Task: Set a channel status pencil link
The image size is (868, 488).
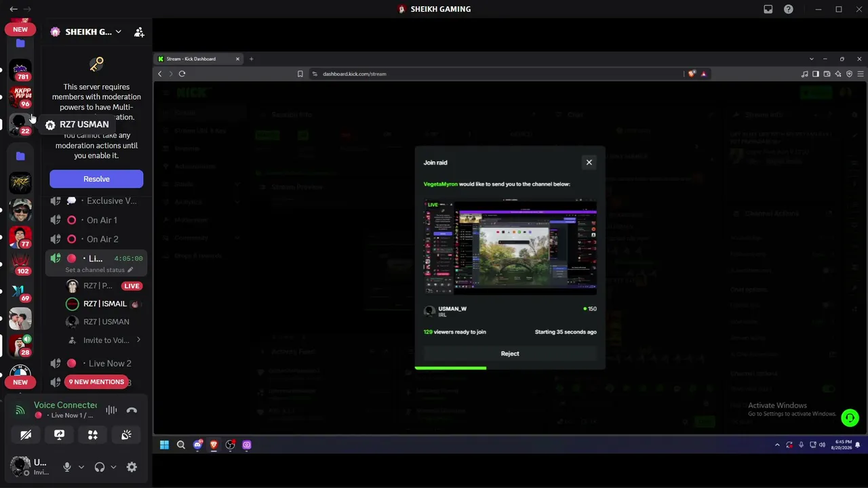Action: [x=99, y=270]
